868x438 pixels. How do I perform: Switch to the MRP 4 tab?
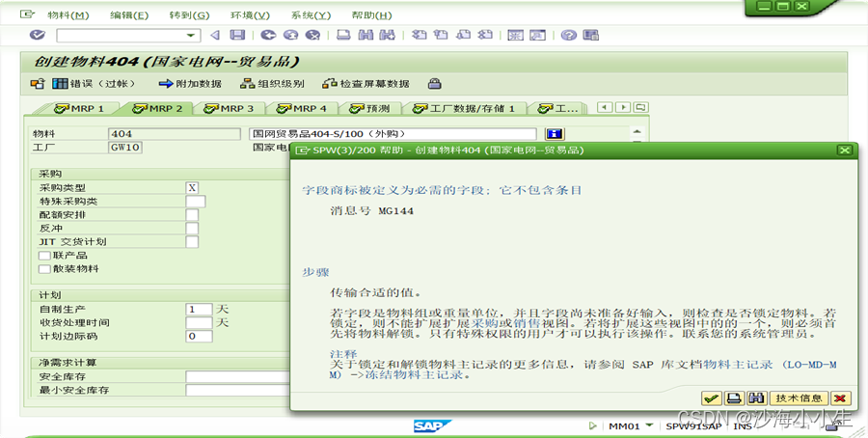point(302,108)
